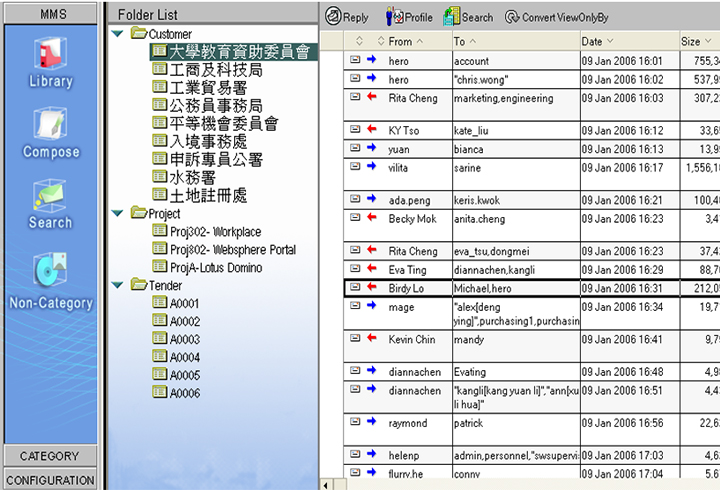Open the A0006 tender folder
720x490 pixels.
[176, 392]
